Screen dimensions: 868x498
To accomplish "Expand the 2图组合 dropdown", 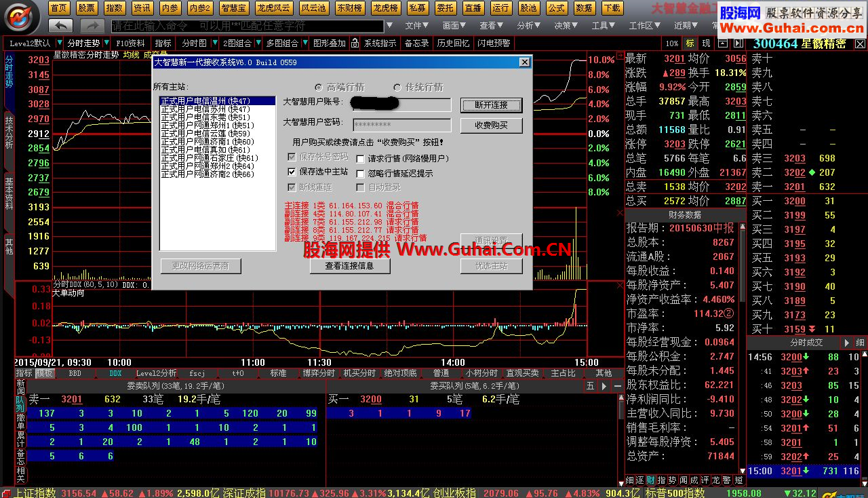I will (258, 43).
